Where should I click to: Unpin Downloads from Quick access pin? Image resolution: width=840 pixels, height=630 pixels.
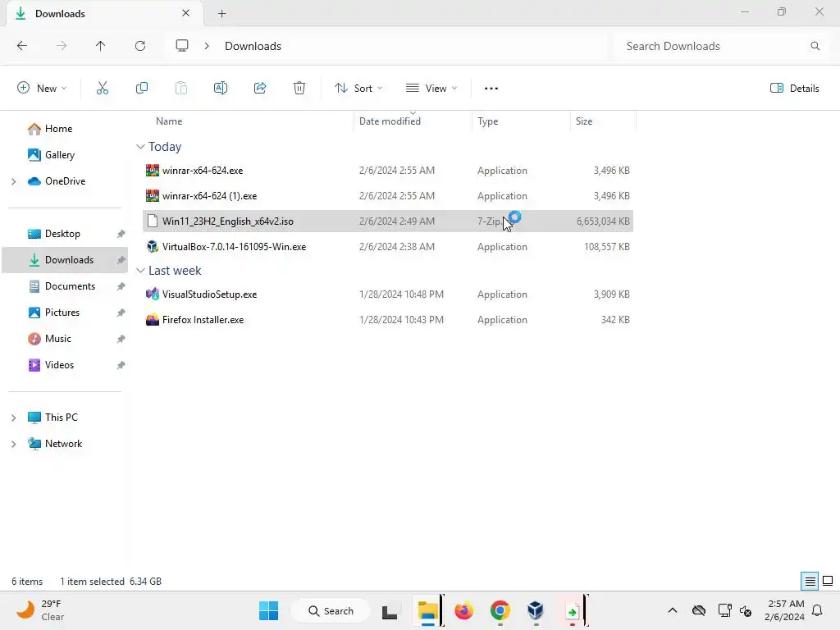pos(121,260)
